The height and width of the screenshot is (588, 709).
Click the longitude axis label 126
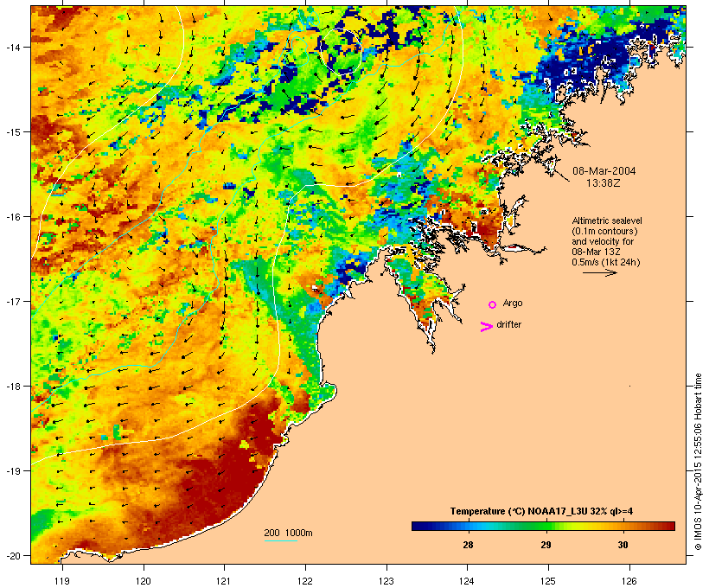coord(629,581)
